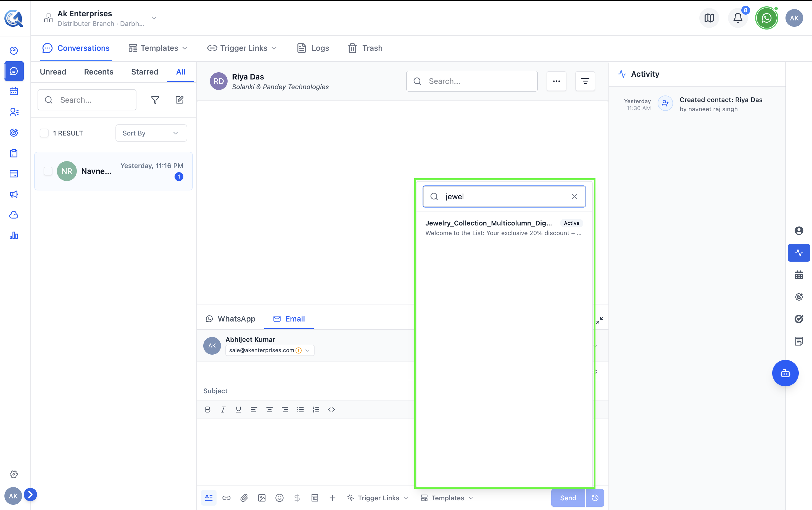Select the Email channel tab
The height and width of the screenshot is (510, 812).
tap(289, 319)
